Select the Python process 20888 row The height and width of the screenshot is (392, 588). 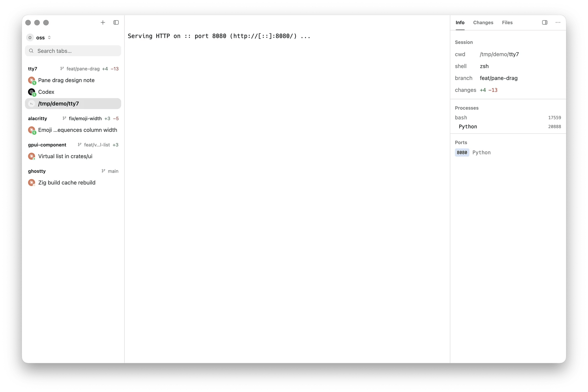[x=508, y=127]
